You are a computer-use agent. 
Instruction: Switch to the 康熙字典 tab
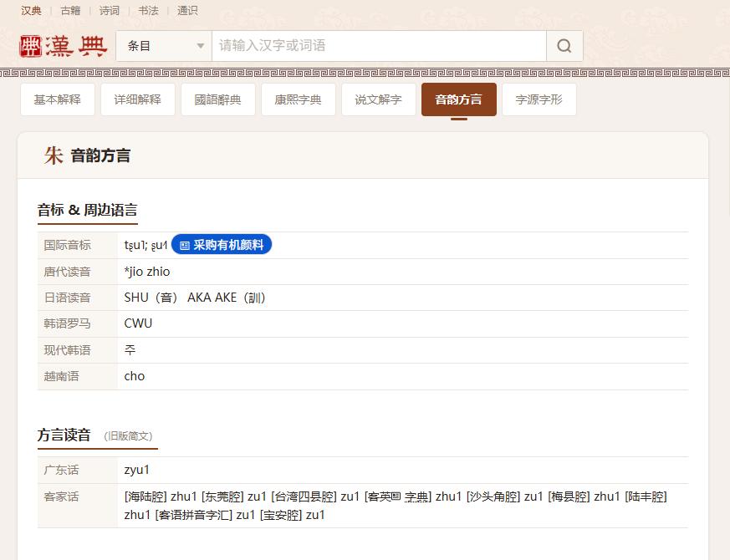(x=298, y=99)
